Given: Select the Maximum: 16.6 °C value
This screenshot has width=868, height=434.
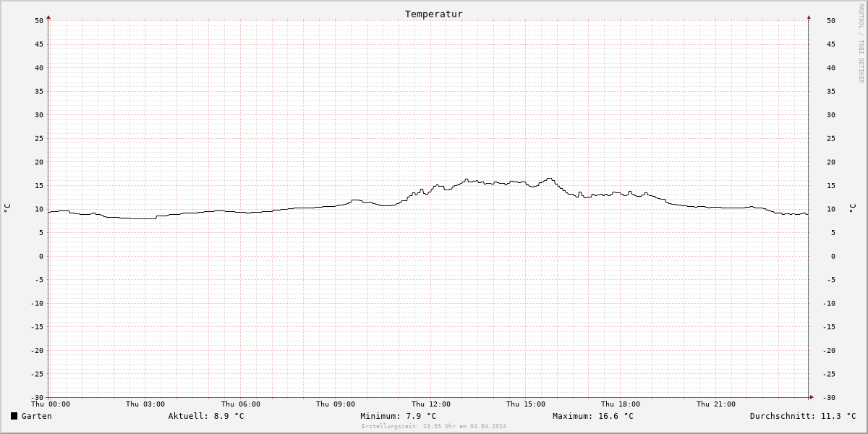Looking at the screenshot, I should [x=593, y=416].
